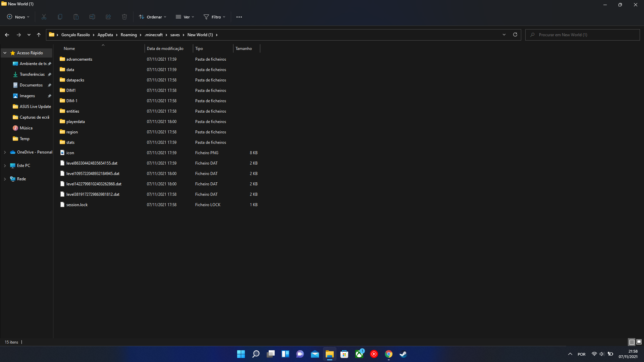Click the Share icon in toolbar

[108, 17]
